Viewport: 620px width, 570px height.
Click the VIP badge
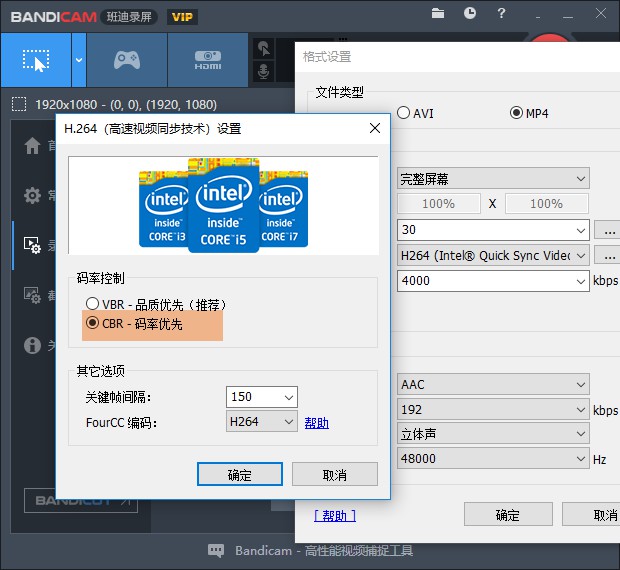[x=182, y=17]
